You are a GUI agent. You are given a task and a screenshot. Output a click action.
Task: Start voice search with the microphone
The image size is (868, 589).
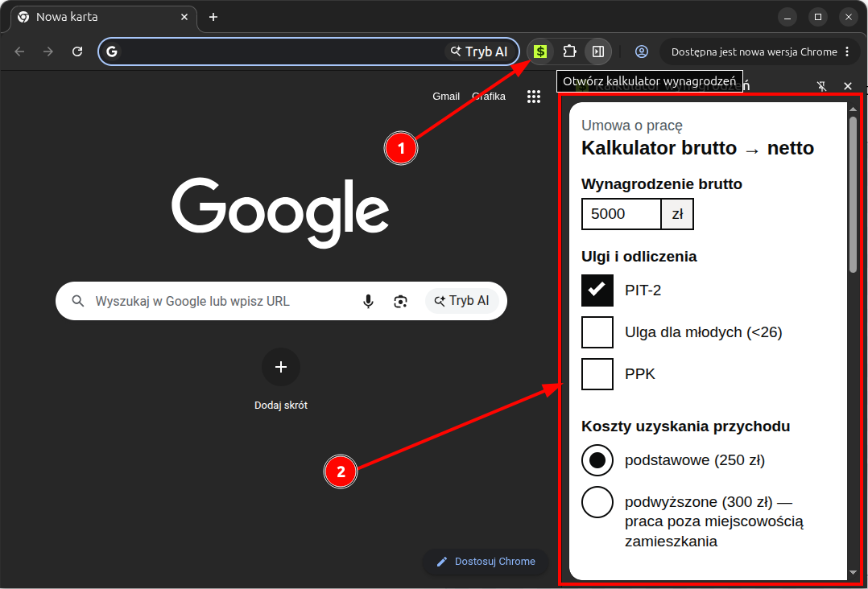pyautogui.click(x=368, y=301)
